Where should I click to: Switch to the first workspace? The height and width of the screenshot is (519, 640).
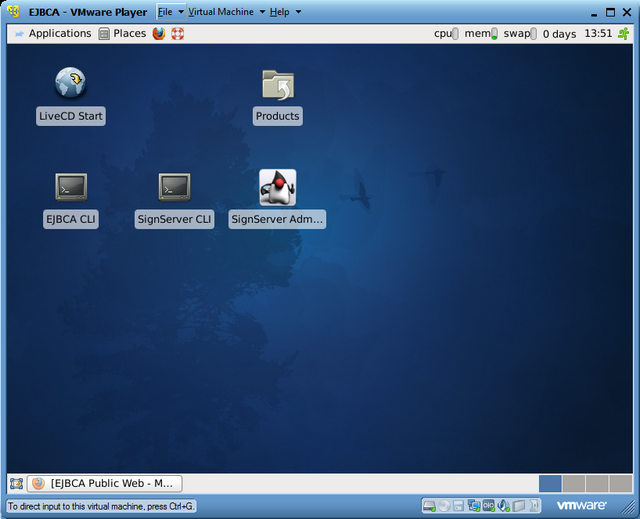pos(550,484)
